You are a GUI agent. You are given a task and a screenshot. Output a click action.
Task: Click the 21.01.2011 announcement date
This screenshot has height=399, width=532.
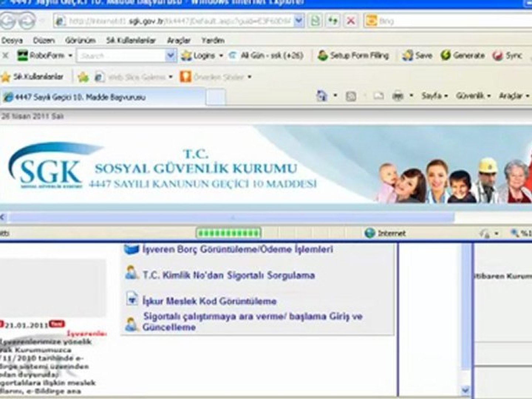[x=27, y=325]
